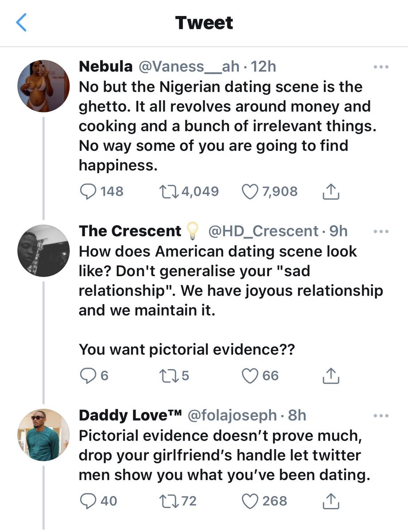
Task: Reply to The Crescent's tweet
Action: [87, 376]
